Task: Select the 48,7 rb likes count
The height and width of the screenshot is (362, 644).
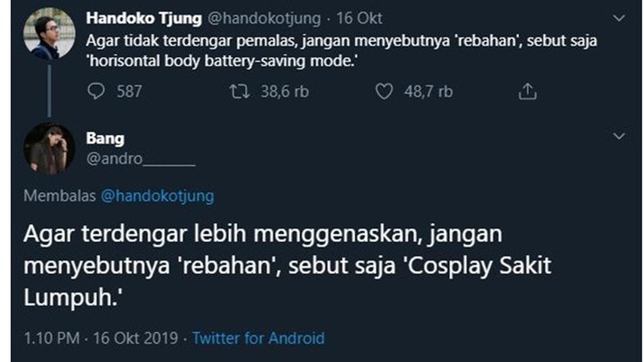Action: 429,91
